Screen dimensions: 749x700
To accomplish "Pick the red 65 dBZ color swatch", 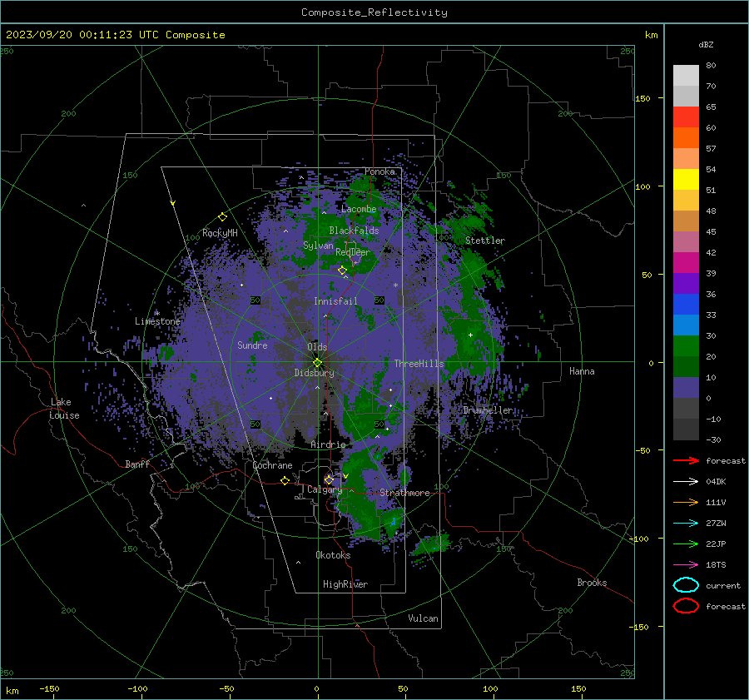I will [686, 117].
